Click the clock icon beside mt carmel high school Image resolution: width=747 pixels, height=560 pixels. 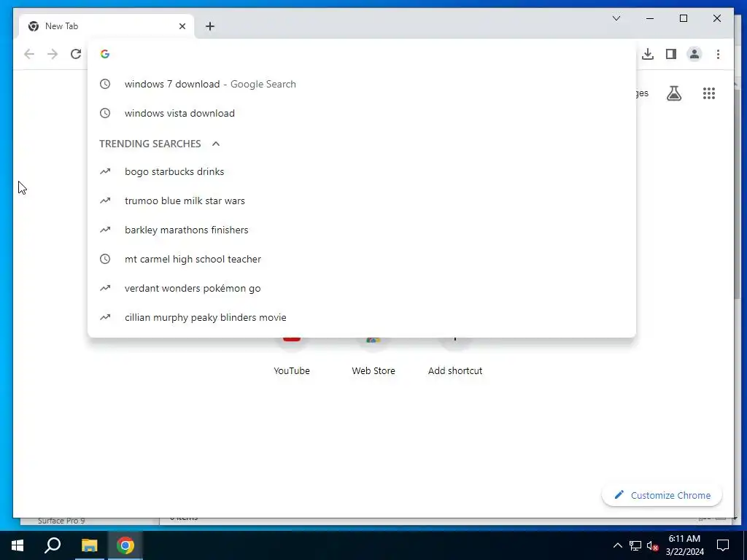point(105,259)
